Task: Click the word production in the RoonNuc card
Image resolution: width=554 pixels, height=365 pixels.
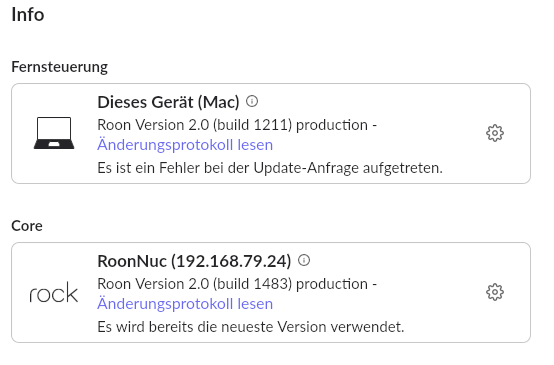Action: click(x=332, y=284)
